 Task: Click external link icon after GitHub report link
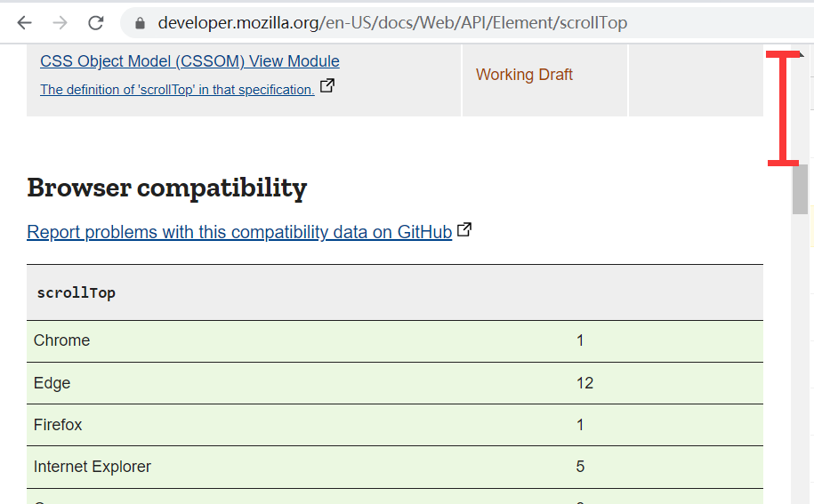tap(464, 230)
